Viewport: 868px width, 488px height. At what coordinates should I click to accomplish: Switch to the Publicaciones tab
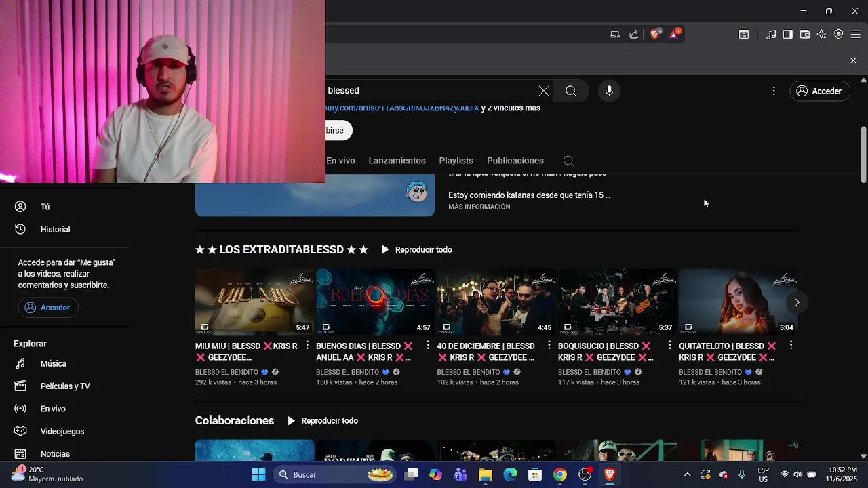click(515, 161)
